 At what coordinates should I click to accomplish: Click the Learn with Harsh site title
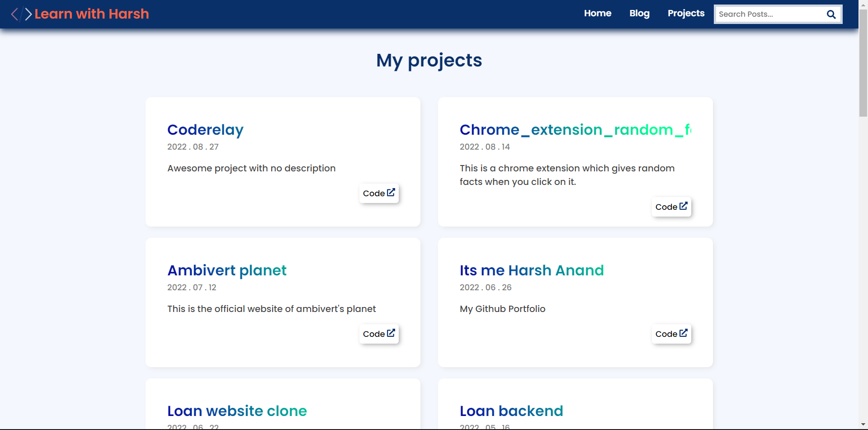point(92,14)
